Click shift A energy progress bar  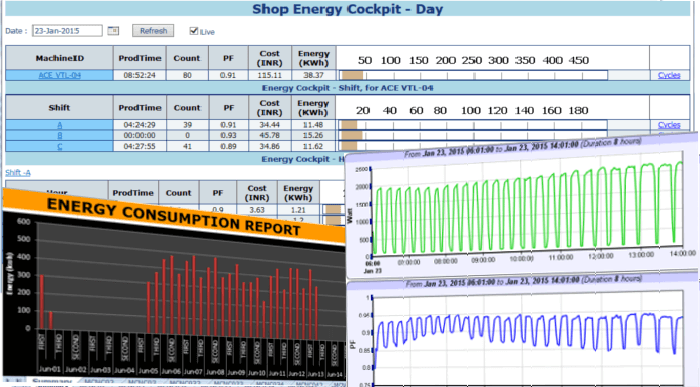pyautogui.click(x=473, y=125)
